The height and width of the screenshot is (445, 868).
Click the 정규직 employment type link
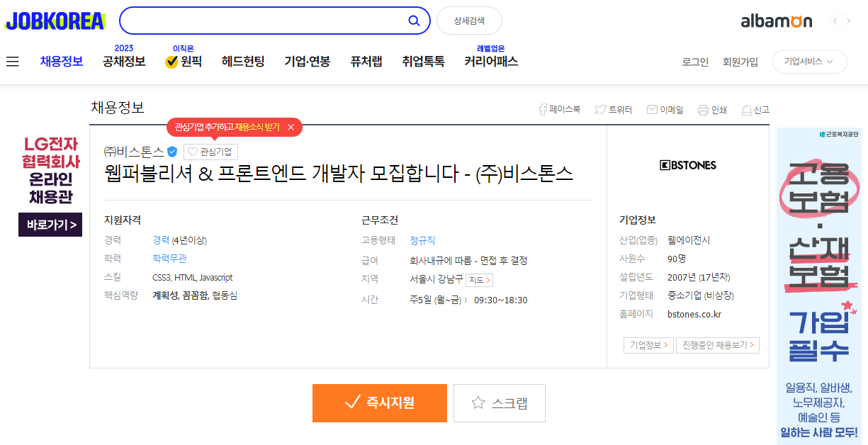422,241
